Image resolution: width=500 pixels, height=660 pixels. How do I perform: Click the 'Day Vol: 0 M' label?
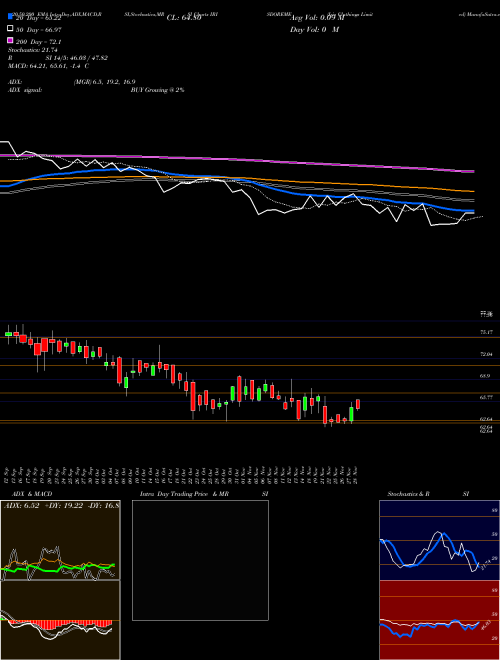pyautogui.click(x=314, y=29)
